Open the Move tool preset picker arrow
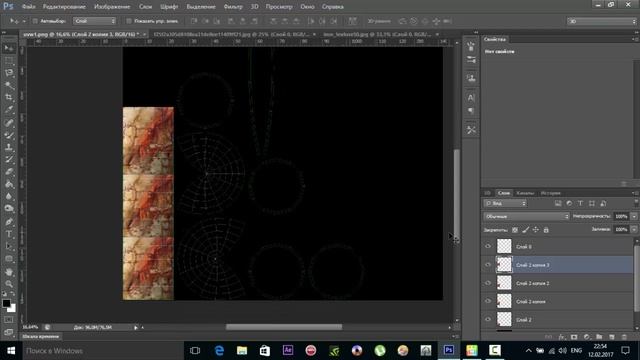 (x=24, y=21)
